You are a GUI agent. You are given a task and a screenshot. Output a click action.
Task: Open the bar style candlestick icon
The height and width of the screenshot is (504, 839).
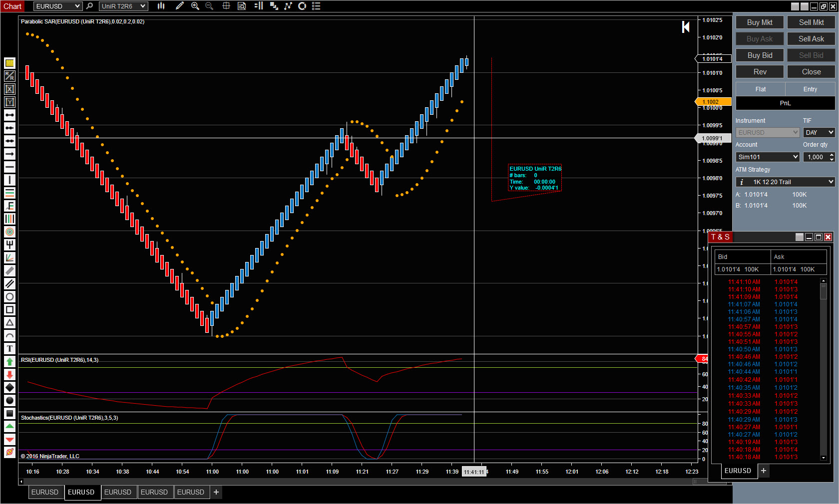click(161, 6)
